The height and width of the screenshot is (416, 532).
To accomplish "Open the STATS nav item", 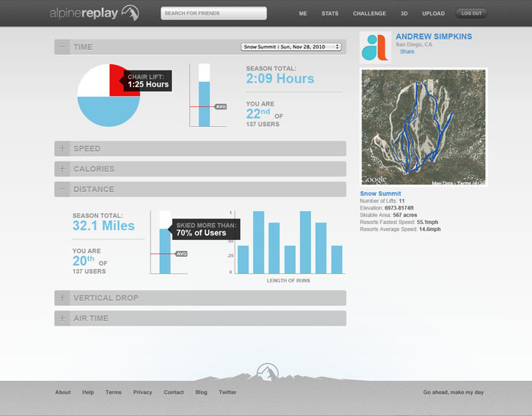I will (x=329, y=14).
